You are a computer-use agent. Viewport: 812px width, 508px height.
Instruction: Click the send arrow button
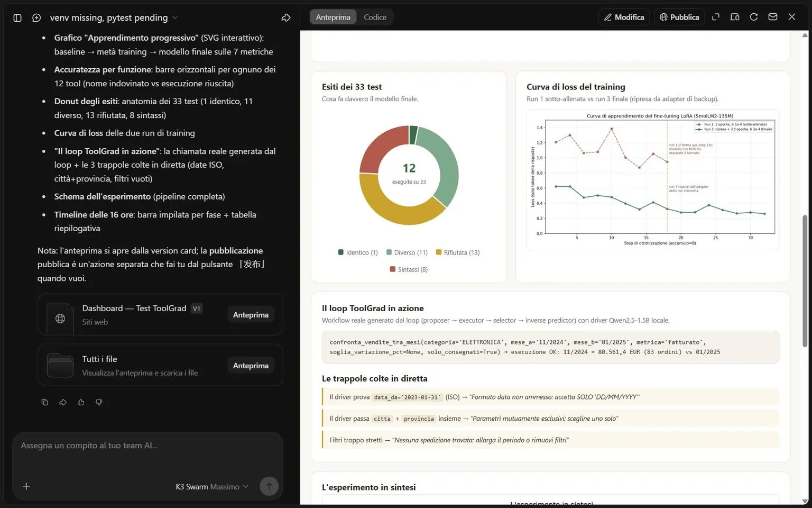coord(269,486)
